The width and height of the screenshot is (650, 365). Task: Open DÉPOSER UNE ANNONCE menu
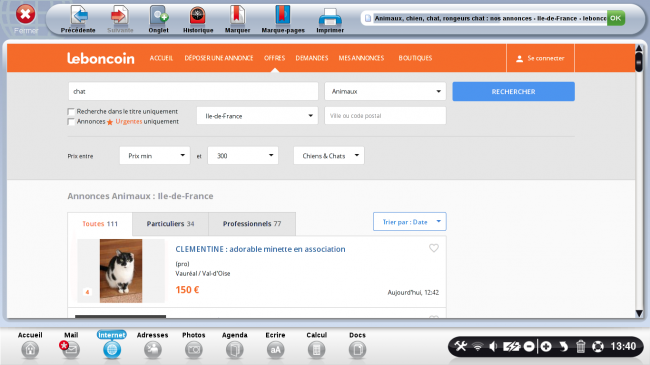click(x=219, y=58)
